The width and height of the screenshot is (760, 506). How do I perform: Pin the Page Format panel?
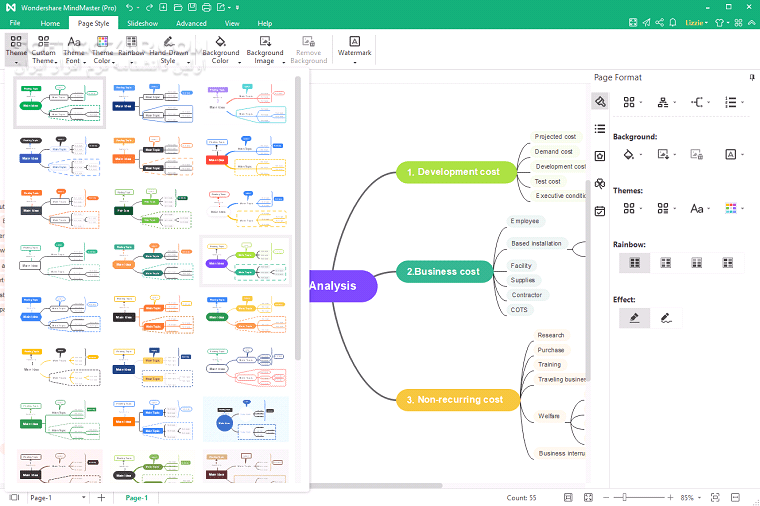point(752,77)
